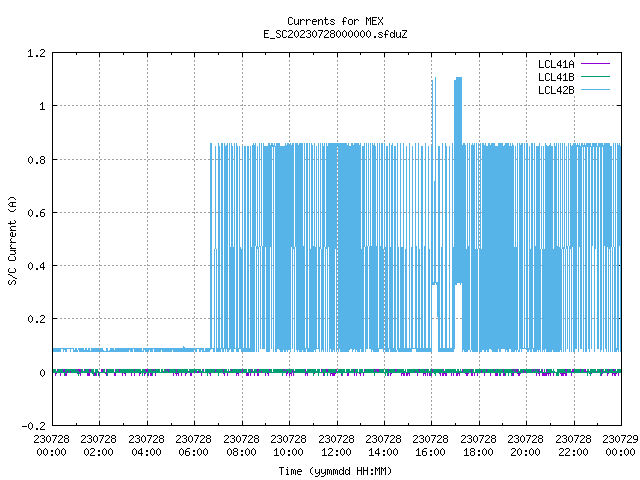The width and height of the screenshot is (640, 480).
Task: Select the E_SC20230728000000.sfduZ filename subtitle
Action: pos(335,34)
